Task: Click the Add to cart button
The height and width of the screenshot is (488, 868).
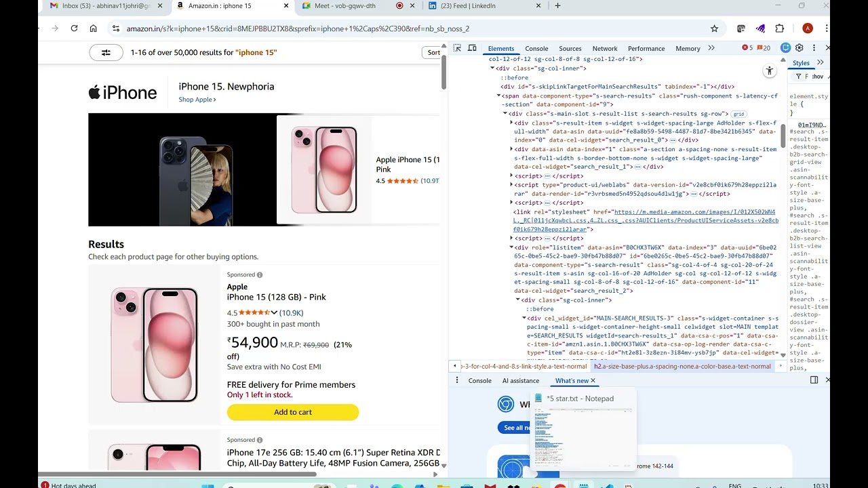Action: 293,412
